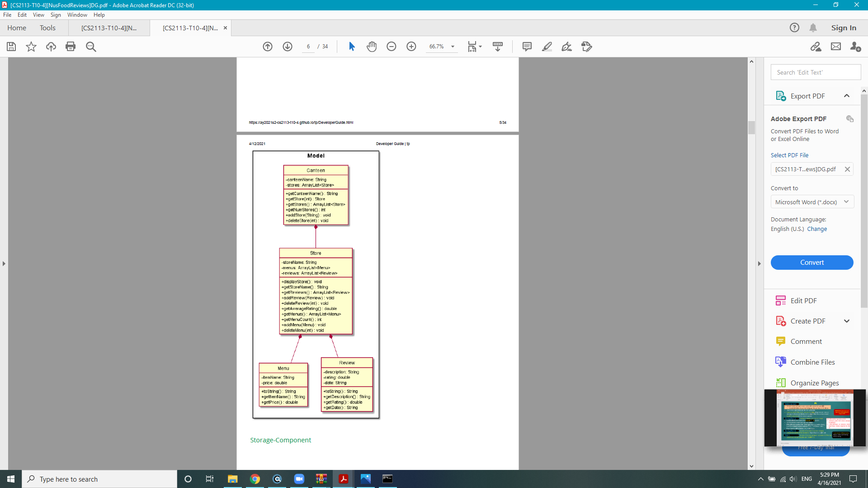This screenshot has width=868, height=488.
Task: Click the Search 'Edit Text' field
Action: 816,72
